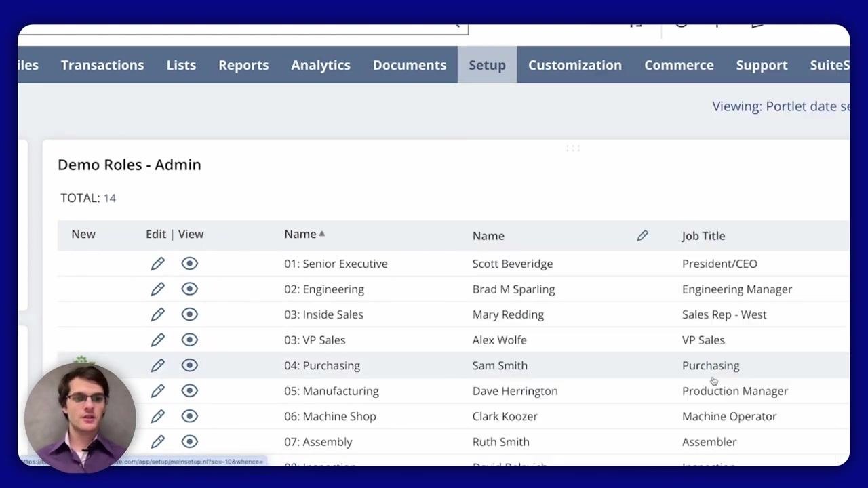868x488 pixels.
Task: View the 04: Purchasing role
Action: (189, 365)
